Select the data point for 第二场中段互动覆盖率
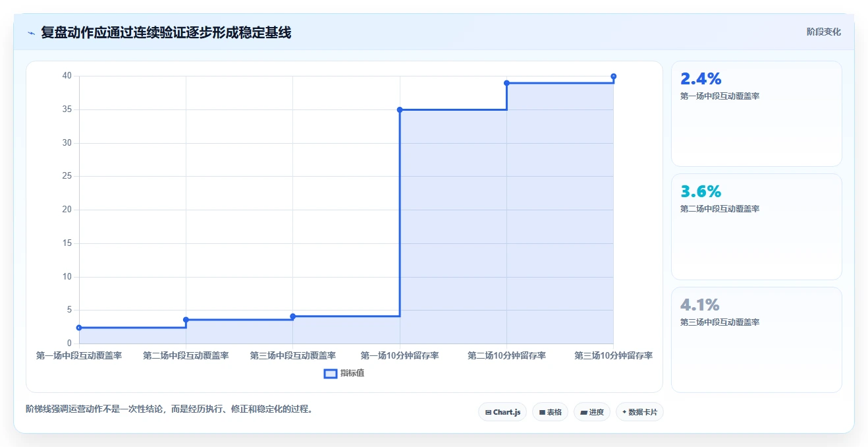 pyautogui.click(x=186, y=320)
